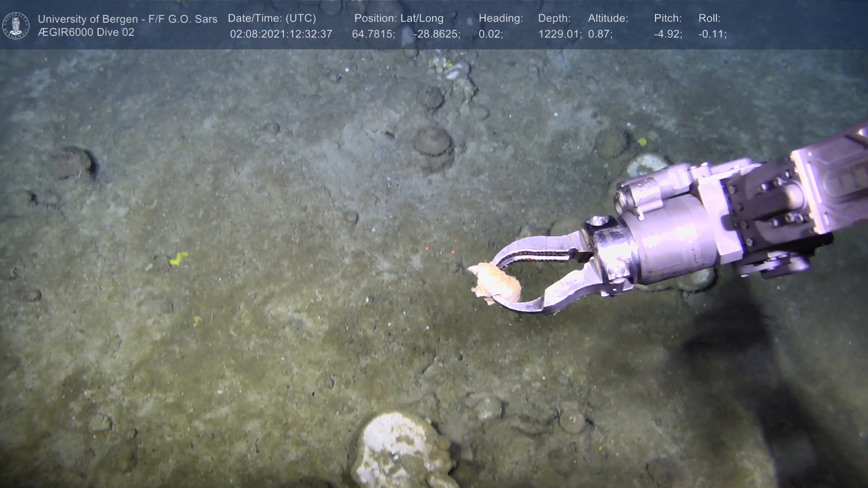Click the large round rock near top center
Image resolution: width=868 pixels, height=488 pixels.
433,142
